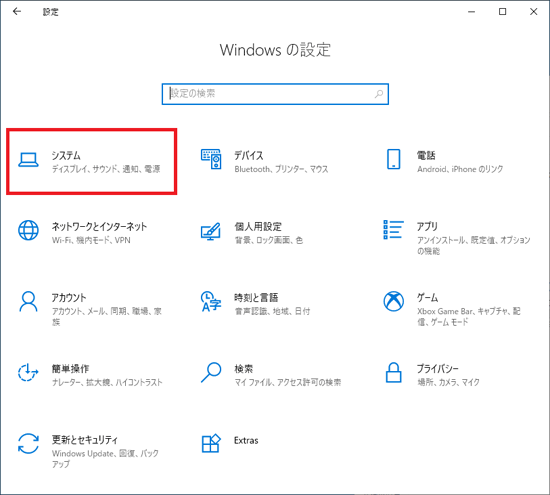Image resolution: width=550 pixels, height=495 pixels.
Task: Close the 設定 window
Action: pyautogui.click(x=534, y=12)
